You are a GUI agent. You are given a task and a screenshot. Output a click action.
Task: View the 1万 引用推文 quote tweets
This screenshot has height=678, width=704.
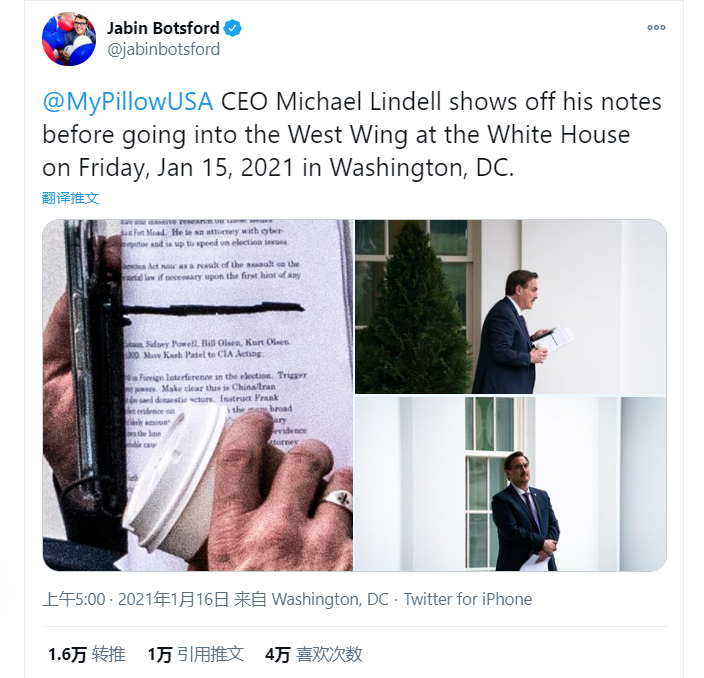tap(196, 654)
